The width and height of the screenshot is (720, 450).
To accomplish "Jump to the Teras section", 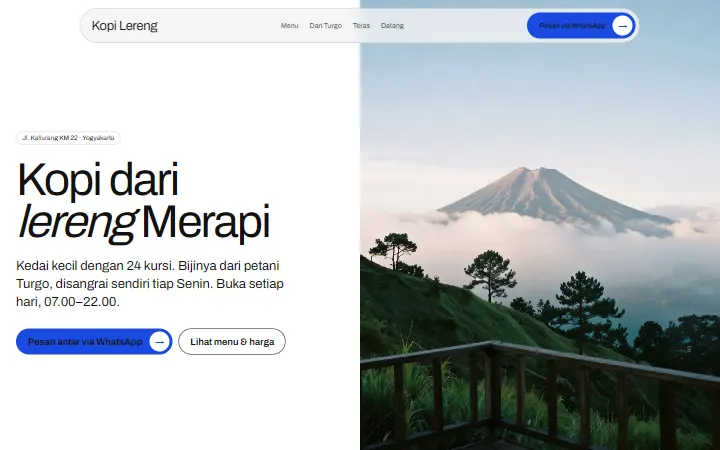I will [361, 26].
